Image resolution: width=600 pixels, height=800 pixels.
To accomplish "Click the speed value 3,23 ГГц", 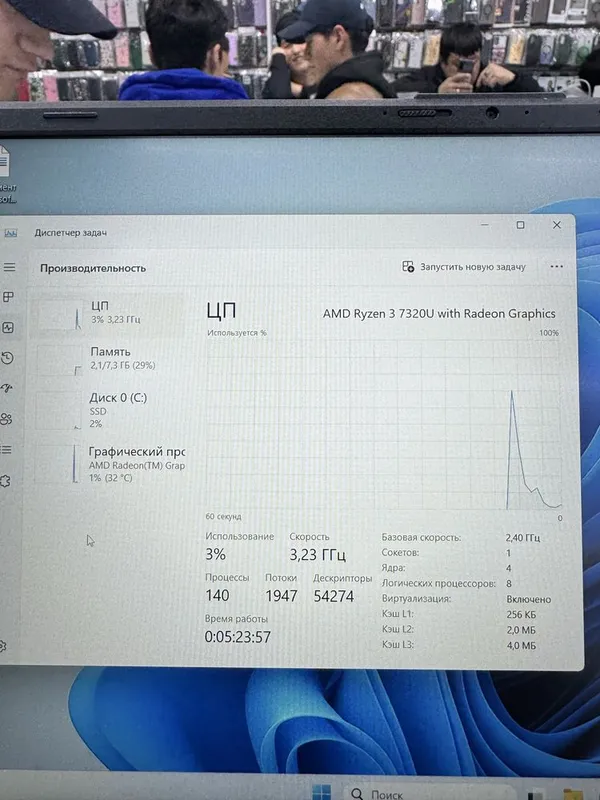I will pos(317,555).
